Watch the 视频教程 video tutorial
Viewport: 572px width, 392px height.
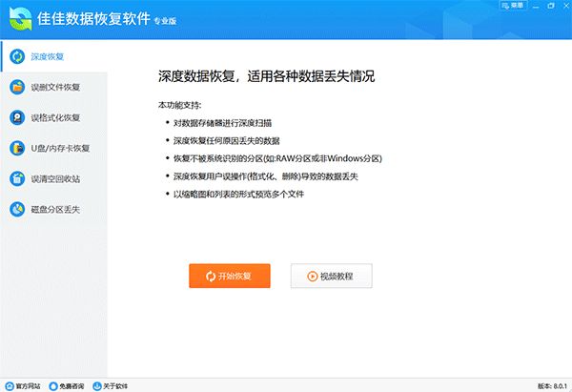click(331, 276)
